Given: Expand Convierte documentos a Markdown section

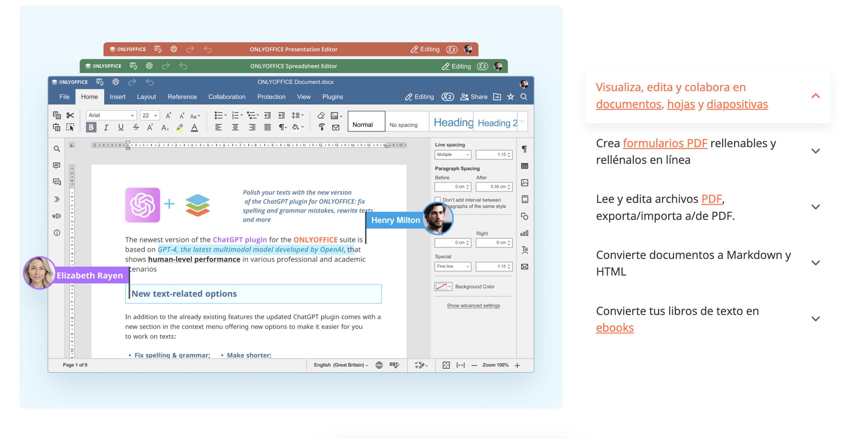Looking at the screenshot, I should click(815, 263).
